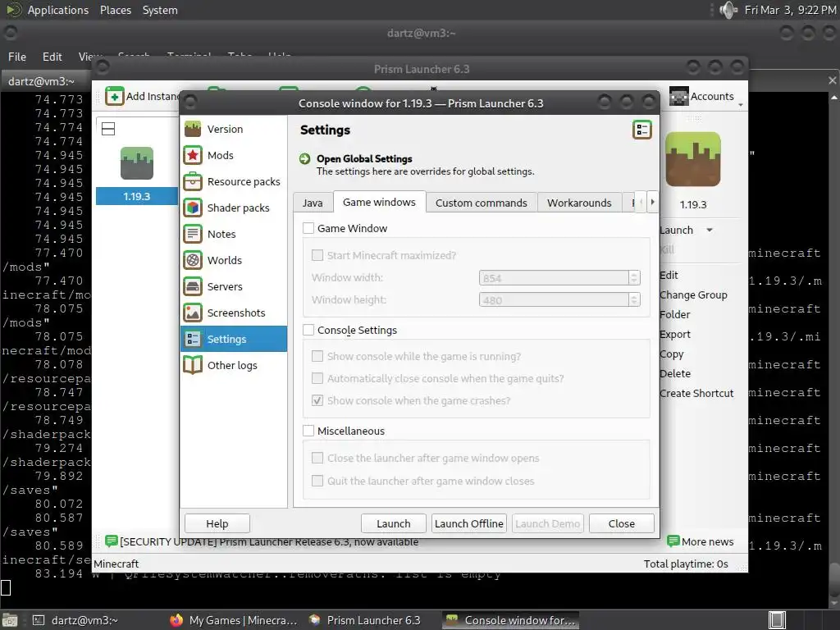
Task: Toggle Automatically close console when game quits
Action: coord(317,378)
